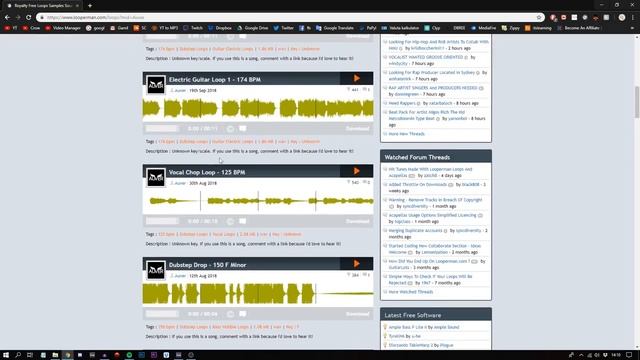Play the Dubstep Drop 150 F Minor track

356,264
